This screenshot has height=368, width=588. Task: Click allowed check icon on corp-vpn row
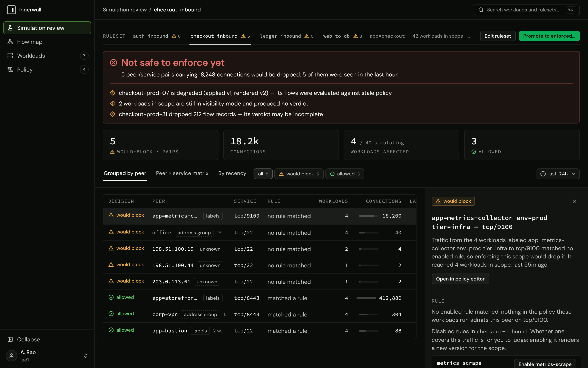(111, 314)
